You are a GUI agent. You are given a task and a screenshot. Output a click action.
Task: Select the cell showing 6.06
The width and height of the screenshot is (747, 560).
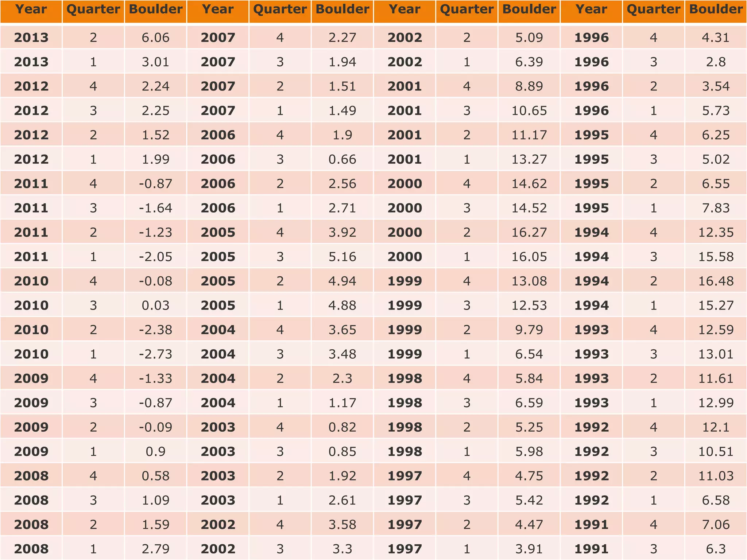pyautogui.click(x=156, y=38)
